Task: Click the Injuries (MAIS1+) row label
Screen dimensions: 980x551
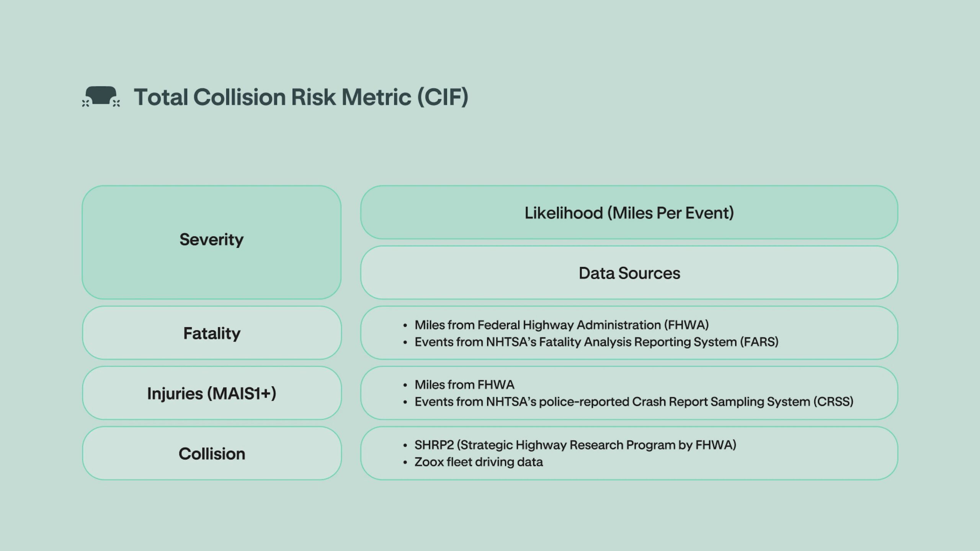Action: pos(212,393)
